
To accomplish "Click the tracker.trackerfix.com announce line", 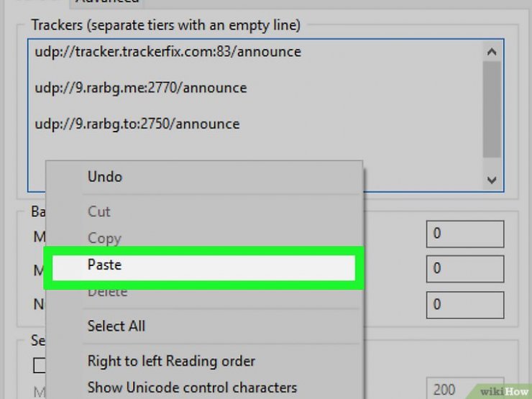I will [x=168, y=52].
